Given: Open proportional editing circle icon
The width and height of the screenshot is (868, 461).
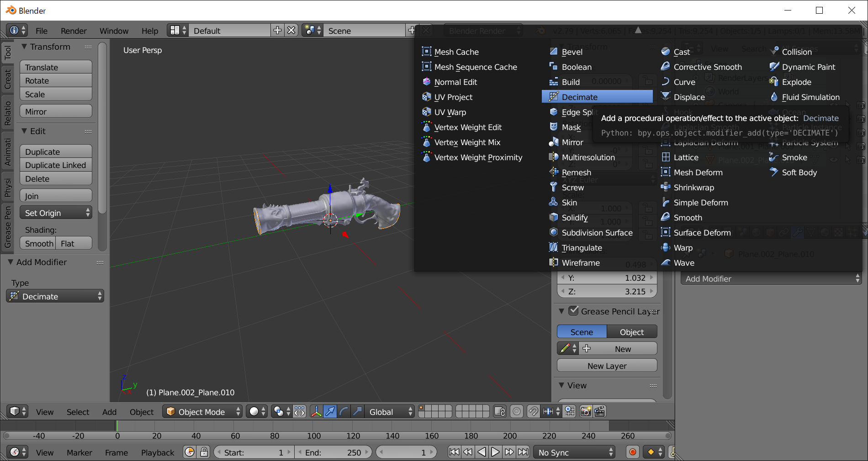Looking at the screenshot, I should click(517, 411).
